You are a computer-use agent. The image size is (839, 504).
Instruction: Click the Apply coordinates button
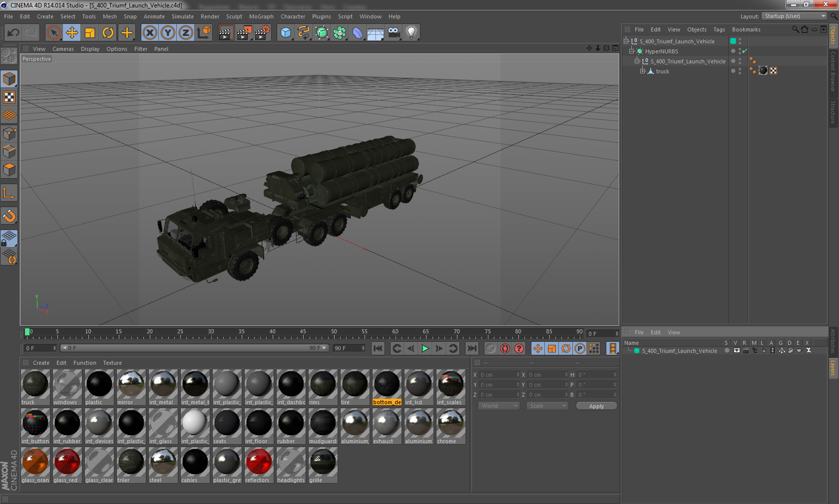596,406
